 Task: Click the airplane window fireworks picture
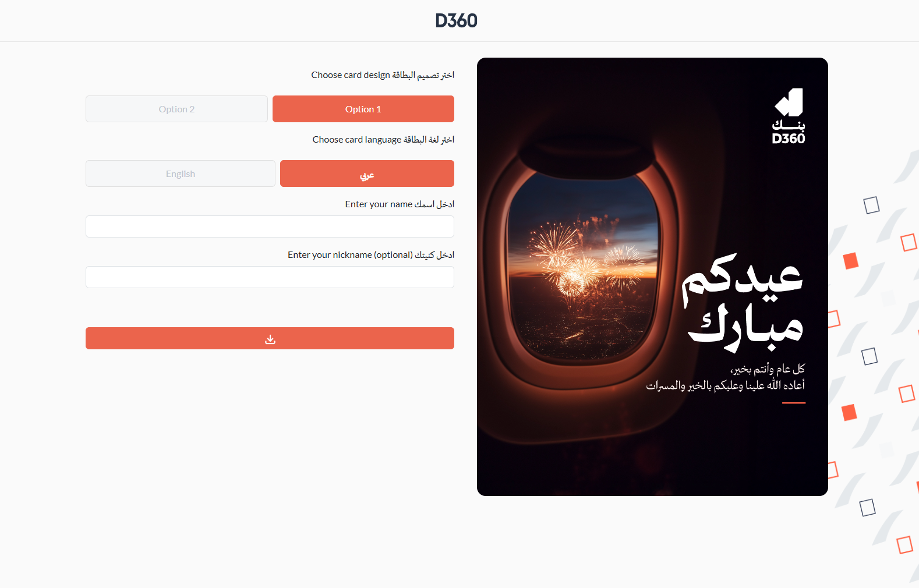584,265
